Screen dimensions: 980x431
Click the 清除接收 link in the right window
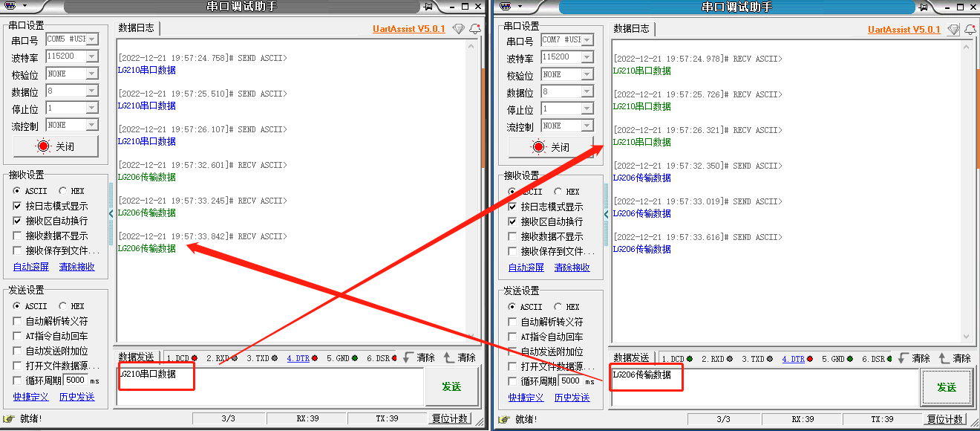[x=572, y=268]
